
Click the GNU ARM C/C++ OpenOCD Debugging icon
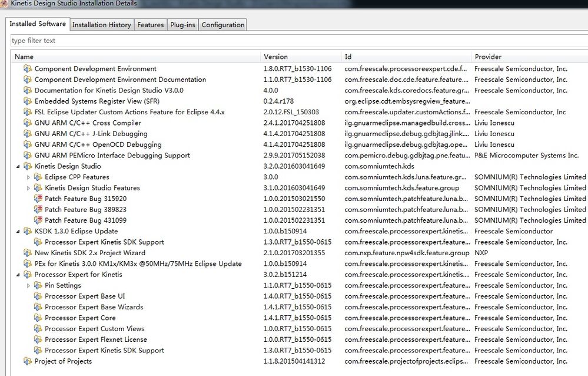pos(28,144)
